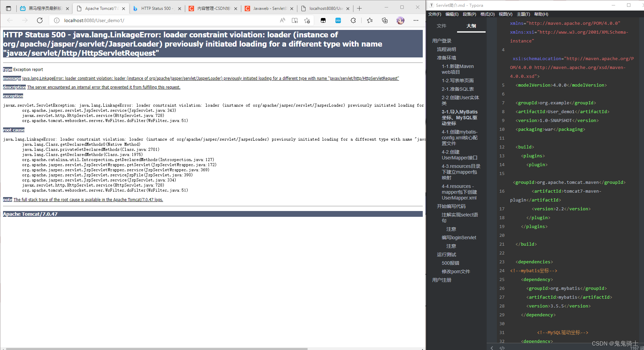Click the 'root cause' label

point(14,130)
